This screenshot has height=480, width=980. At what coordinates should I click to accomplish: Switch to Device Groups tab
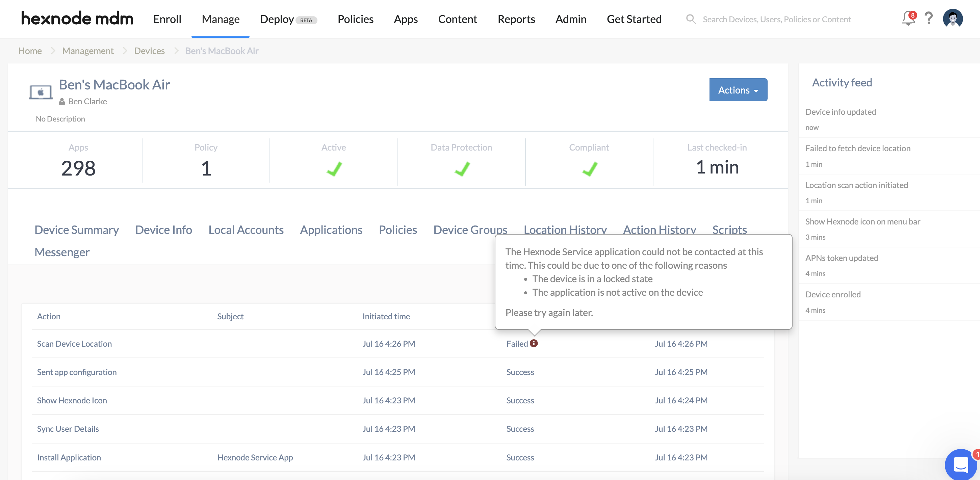pos(470,230)
